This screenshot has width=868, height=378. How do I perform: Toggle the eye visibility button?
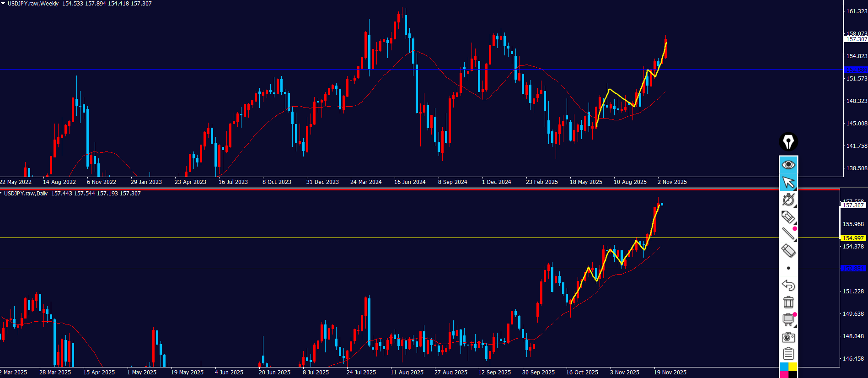point(788,165)
